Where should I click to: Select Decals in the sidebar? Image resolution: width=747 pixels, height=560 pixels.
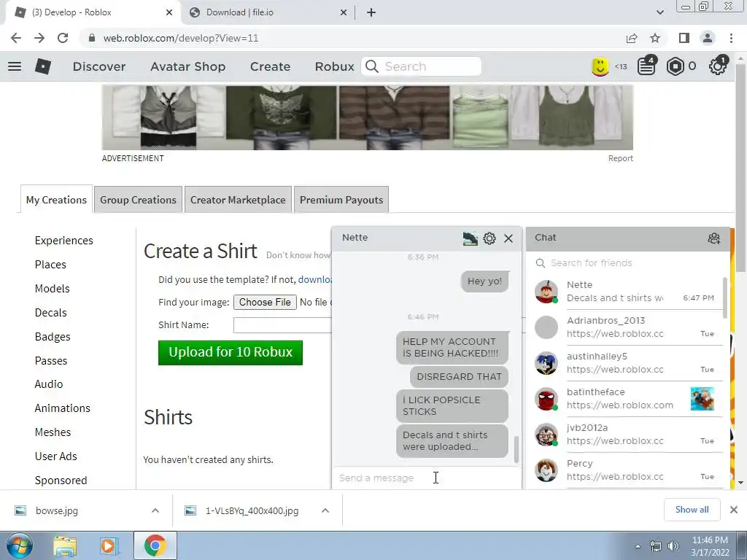(x=50, y=313)
